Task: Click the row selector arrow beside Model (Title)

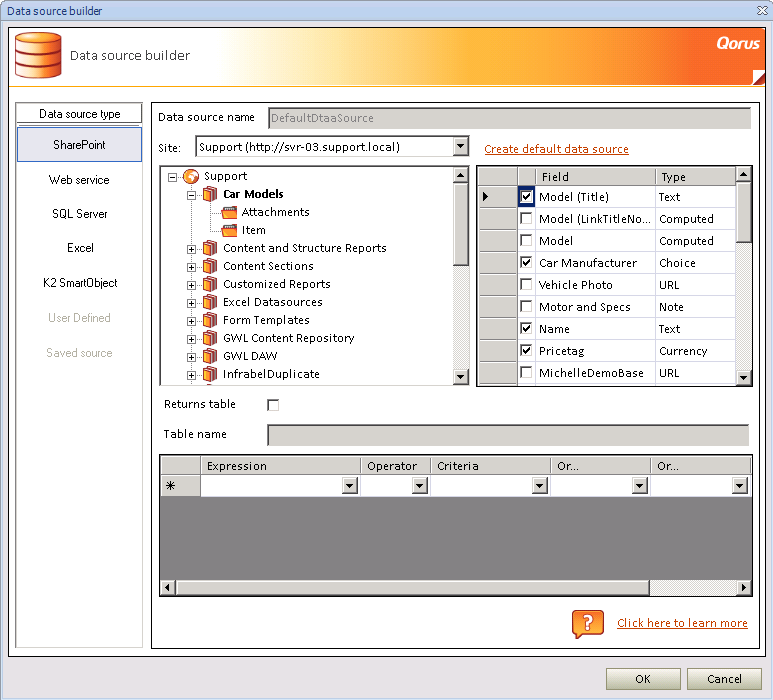Action: (x=486, y=197)
